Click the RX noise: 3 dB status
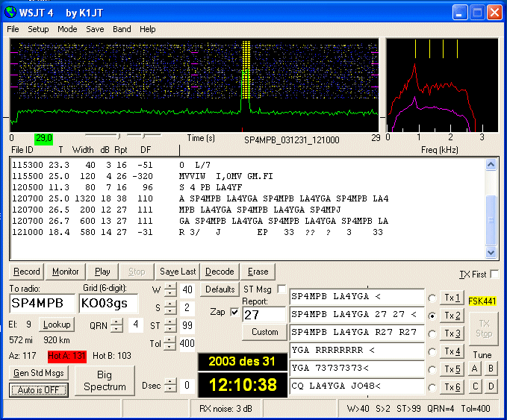507x420 pixels. click(225, 409)
